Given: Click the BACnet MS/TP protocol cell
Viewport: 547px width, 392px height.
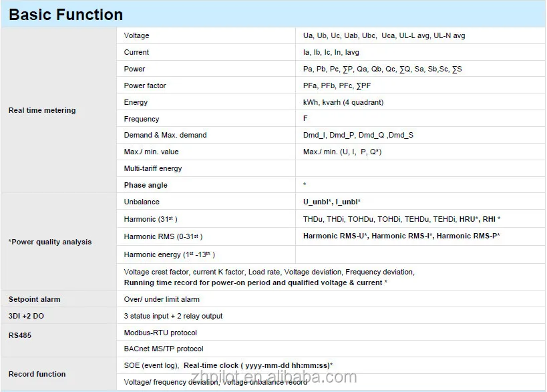Looking at the screenshot, I should coord(163,348).
